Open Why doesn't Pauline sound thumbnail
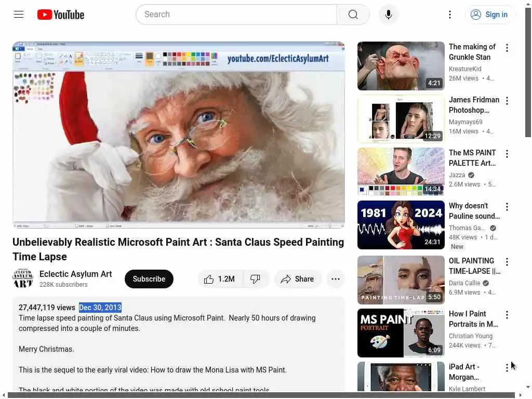The height and width of the screenshot is (399, 532). [x=401, y=225]
